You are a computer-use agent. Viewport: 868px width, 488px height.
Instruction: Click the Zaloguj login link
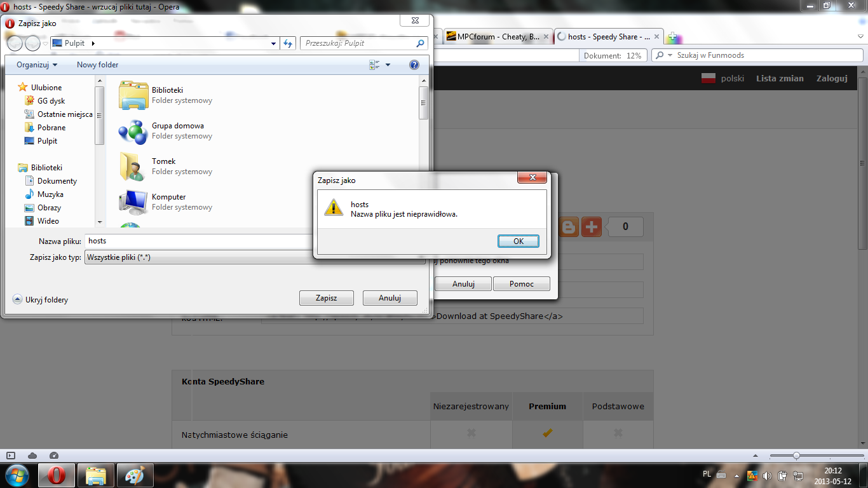coord(832,78)
